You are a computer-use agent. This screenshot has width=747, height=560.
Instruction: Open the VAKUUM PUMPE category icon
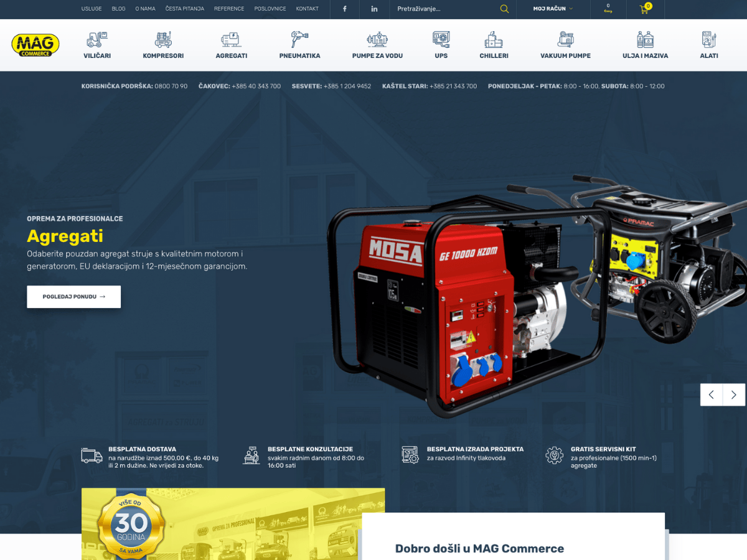coord(565,39)
